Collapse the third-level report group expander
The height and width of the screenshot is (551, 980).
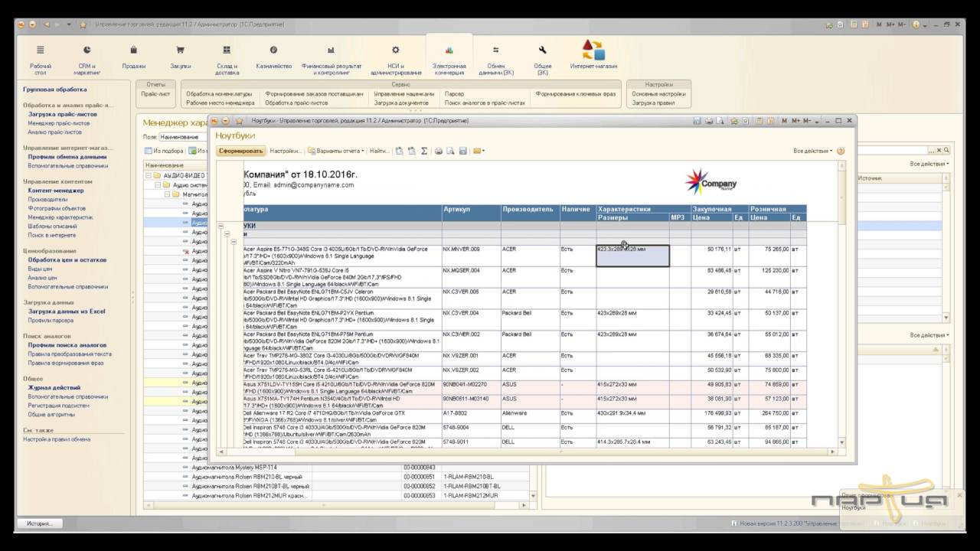tap(235, 242)
